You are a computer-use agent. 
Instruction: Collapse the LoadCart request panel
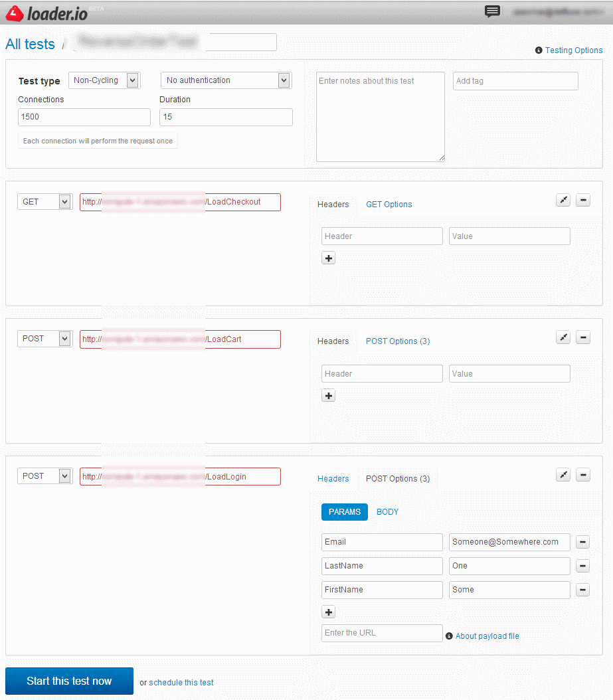click(x=563, y=337)
